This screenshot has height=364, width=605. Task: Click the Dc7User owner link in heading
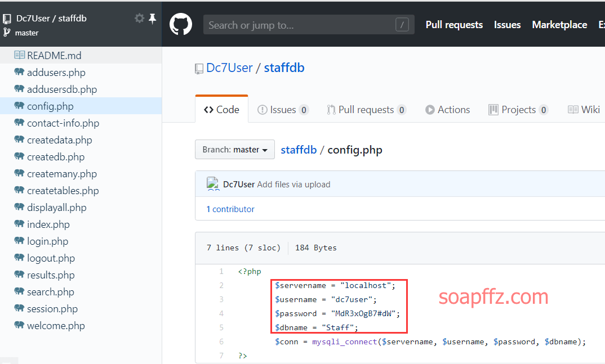point(229,68)
